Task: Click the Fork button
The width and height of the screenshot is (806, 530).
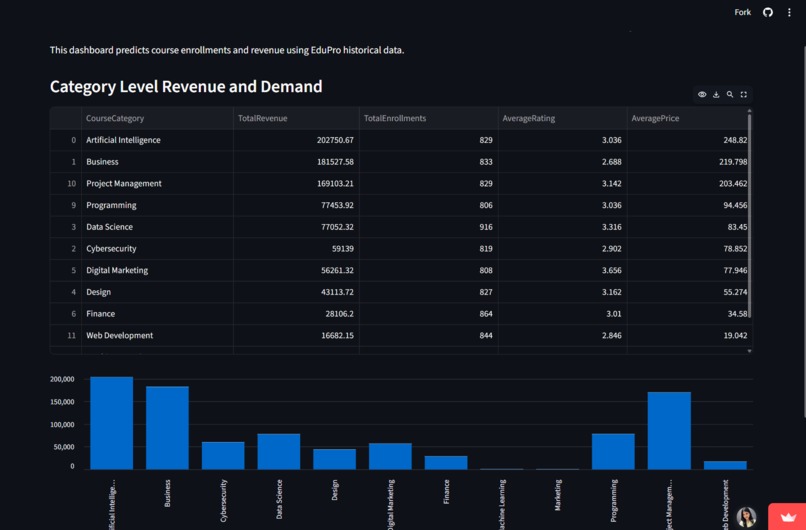Action: point(742,12)
